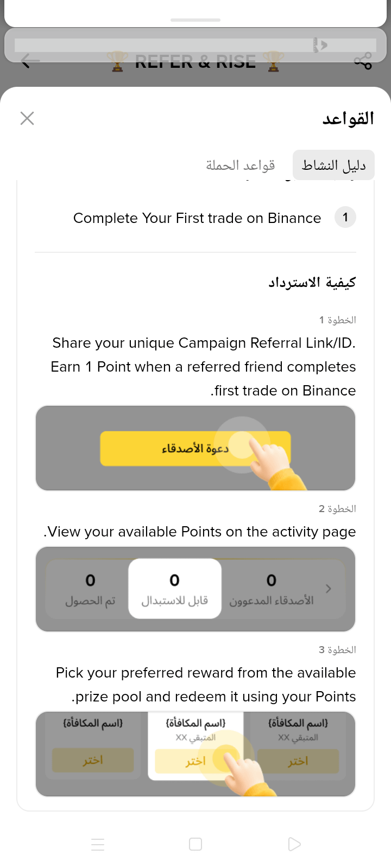Tap the اختر button on the right reward card
391x868 pixels.
point(298,761)
